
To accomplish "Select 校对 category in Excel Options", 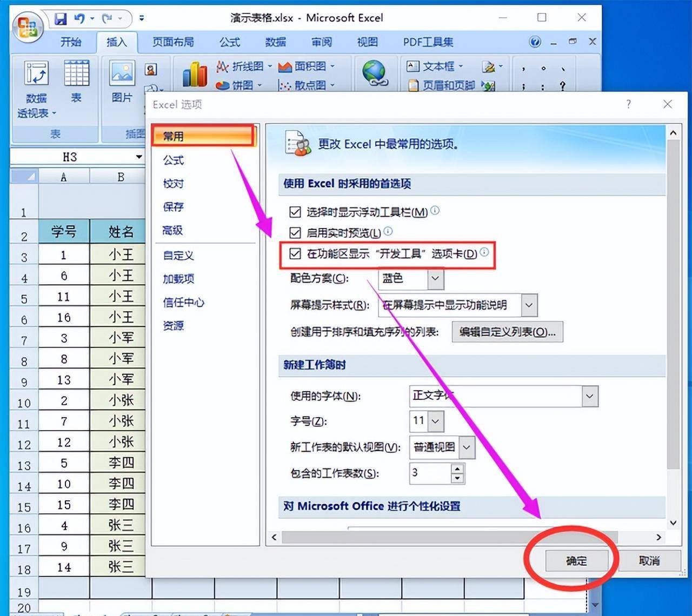I will coord(174,184).
